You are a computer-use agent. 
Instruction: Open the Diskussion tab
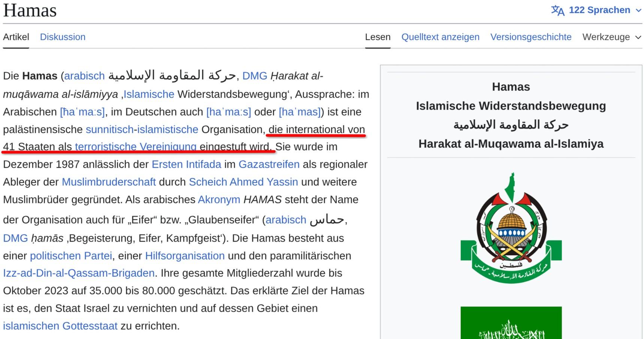pos(63,37)
